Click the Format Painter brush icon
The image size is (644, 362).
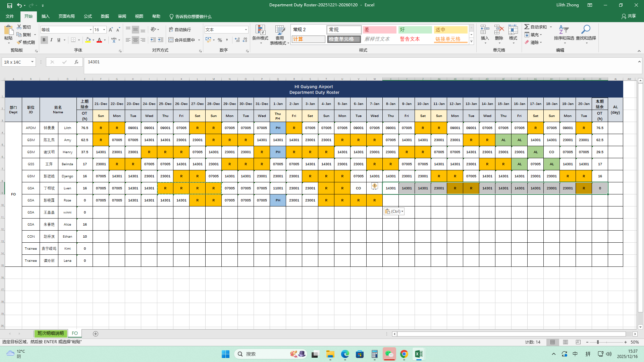(19, 42)
